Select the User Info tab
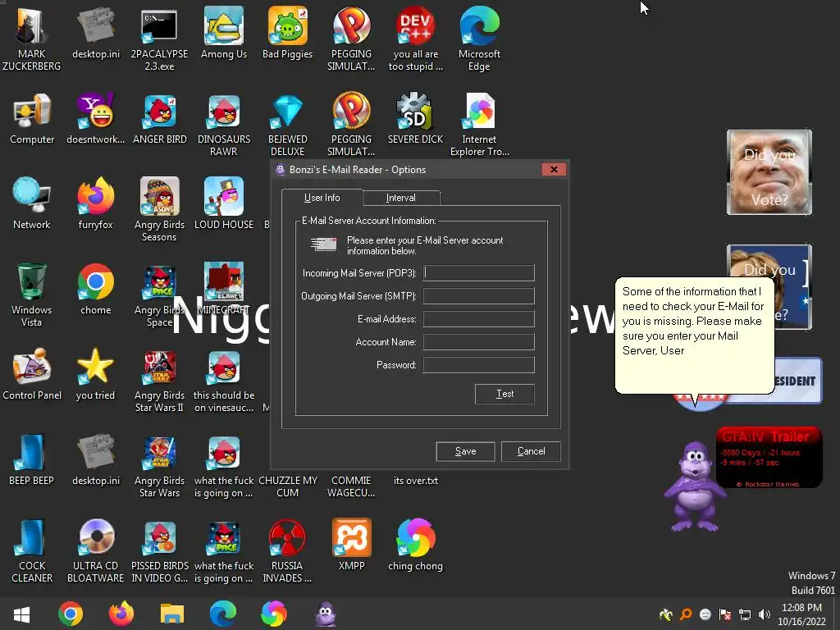Screen dimensions: 840x630 coord(322,198)
